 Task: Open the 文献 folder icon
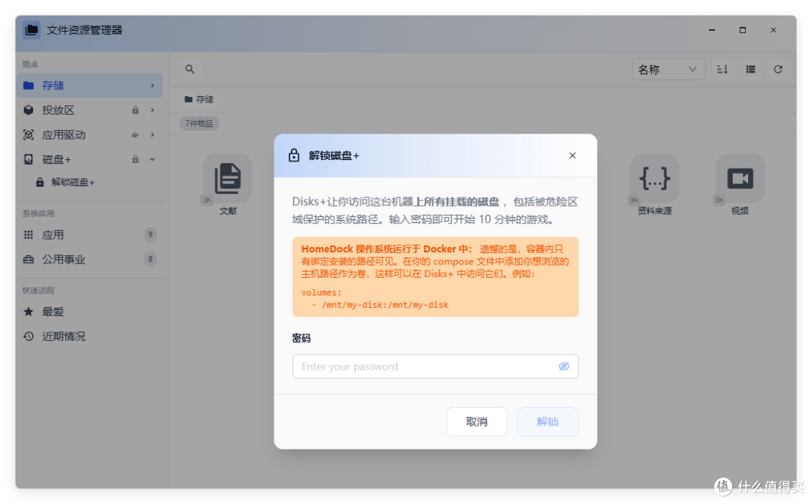[x=228, y=179]
